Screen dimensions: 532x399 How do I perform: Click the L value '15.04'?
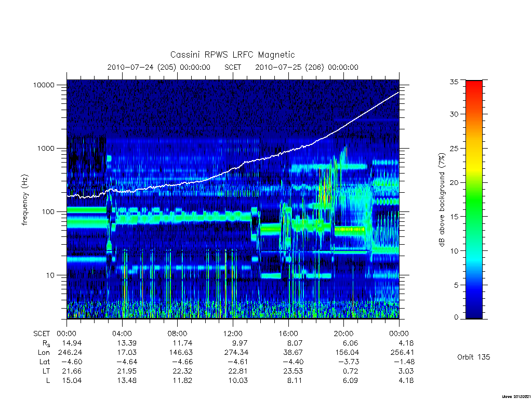[x=72, y=380]
